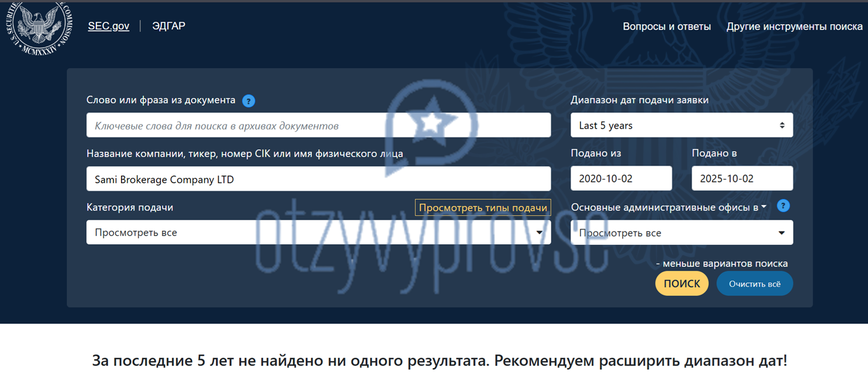Click the yellow ПОИСК button
868x377 pixels.
682,283
